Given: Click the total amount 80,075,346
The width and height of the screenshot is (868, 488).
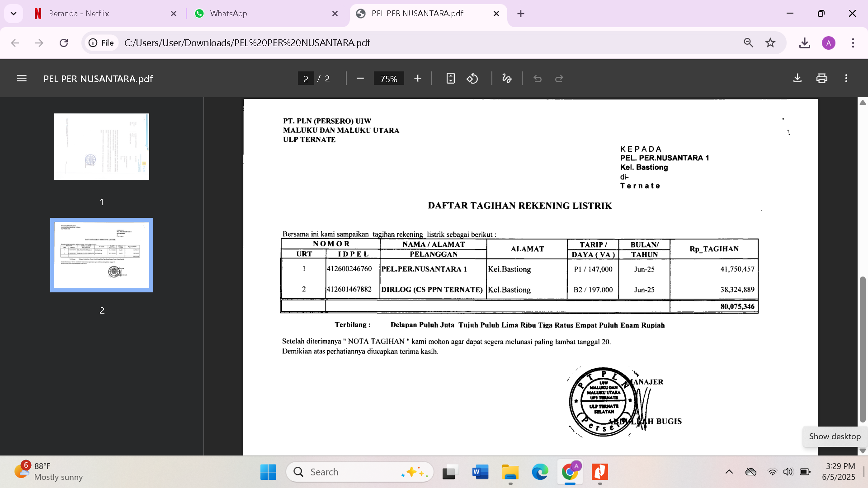Looking at the screenshot, I should [x=737, y=306].
